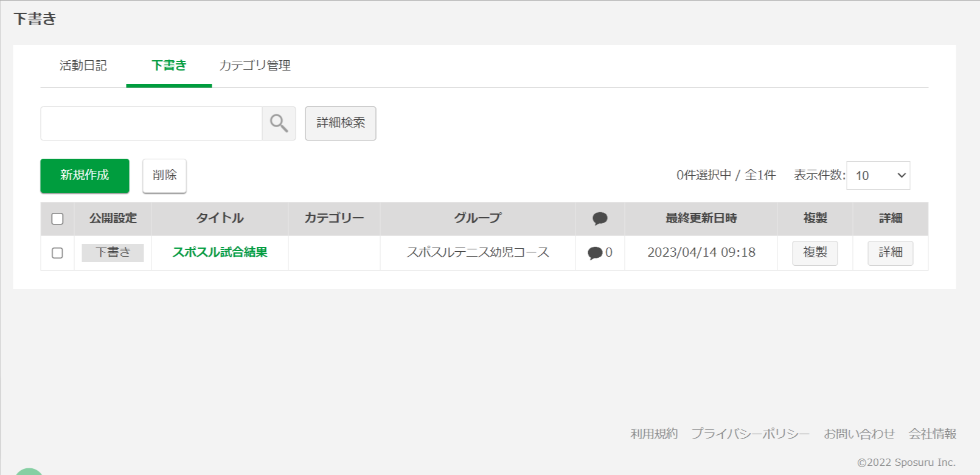Select the 下書き tab

click(x=169, y=66)
